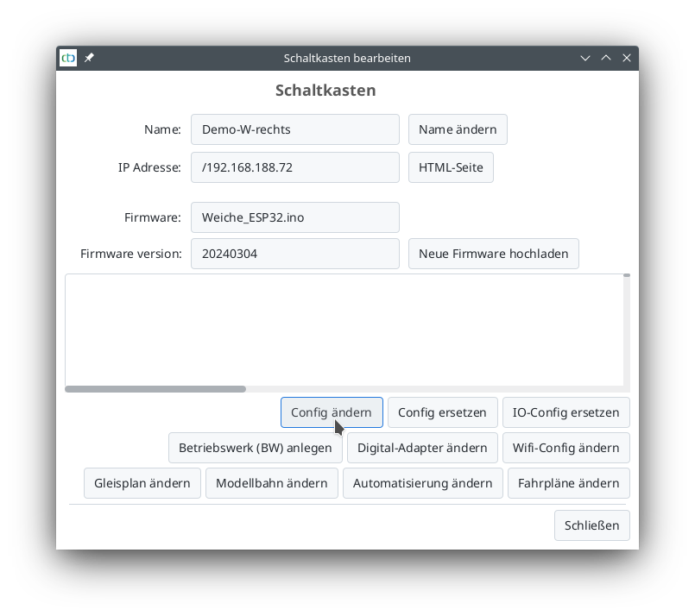Click Config ändern
The height and width of the screenshot is (616, 695).
(x=332, y=412)
